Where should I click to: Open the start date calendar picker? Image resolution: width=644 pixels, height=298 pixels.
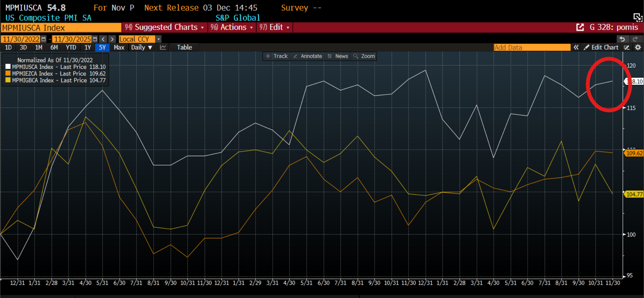(x=44, y=39)
